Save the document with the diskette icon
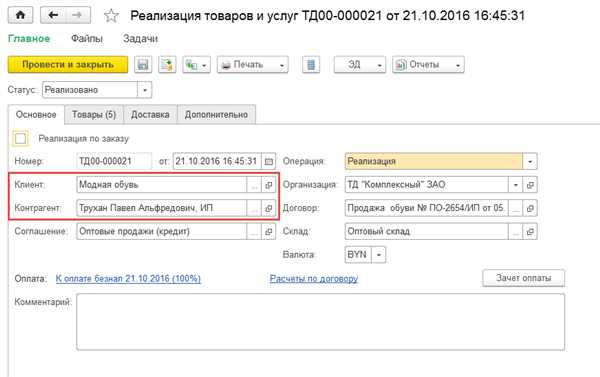The width and height of the screenshot is (600, 377). click(x=143, y=65)
